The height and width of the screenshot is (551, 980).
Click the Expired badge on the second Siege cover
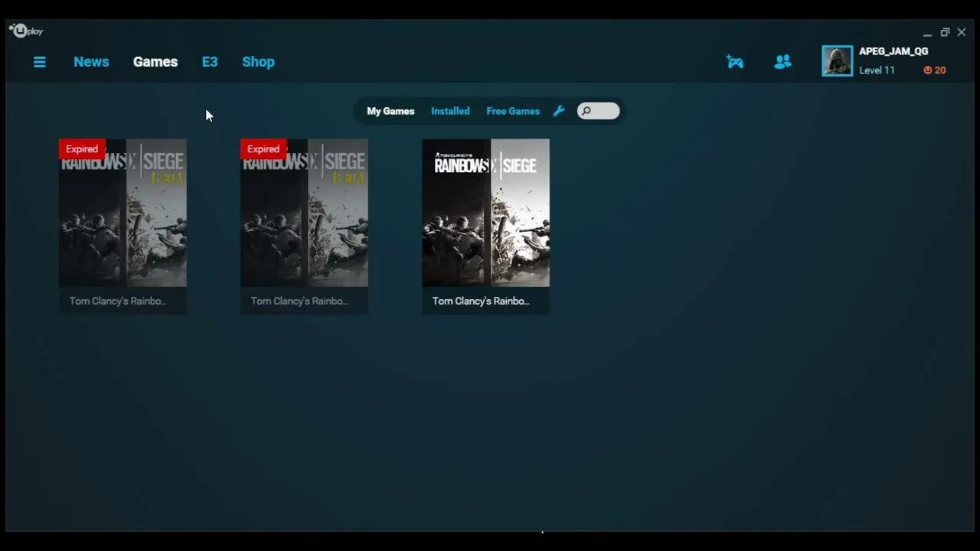[x=263, y=148]
